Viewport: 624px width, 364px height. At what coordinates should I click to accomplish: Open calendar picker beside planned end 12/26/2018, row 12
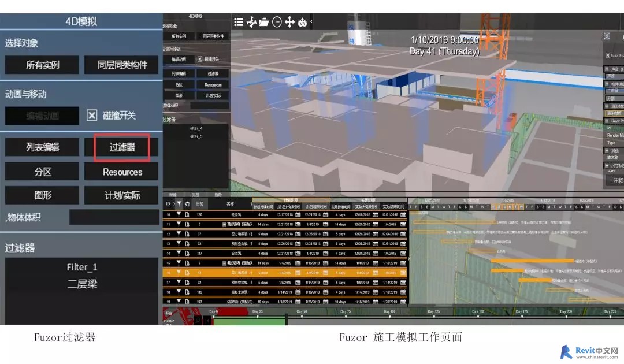coord(325,234)
